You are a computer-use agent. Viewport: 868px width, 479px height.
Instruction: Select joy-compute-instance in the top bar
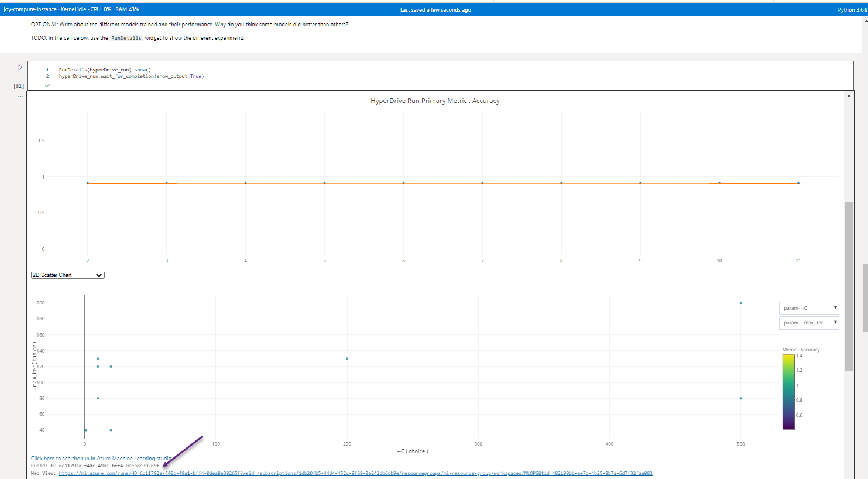pos(31,9)
